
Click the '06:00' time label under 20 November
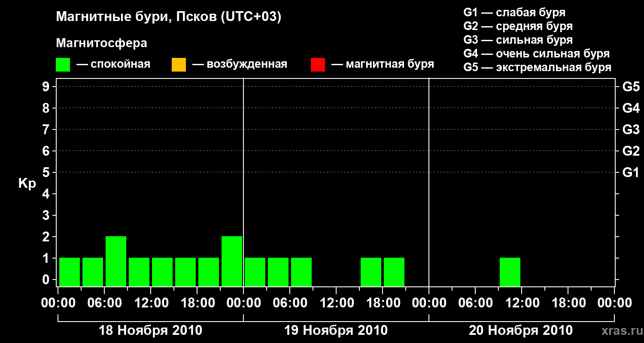tap(475, 303)
